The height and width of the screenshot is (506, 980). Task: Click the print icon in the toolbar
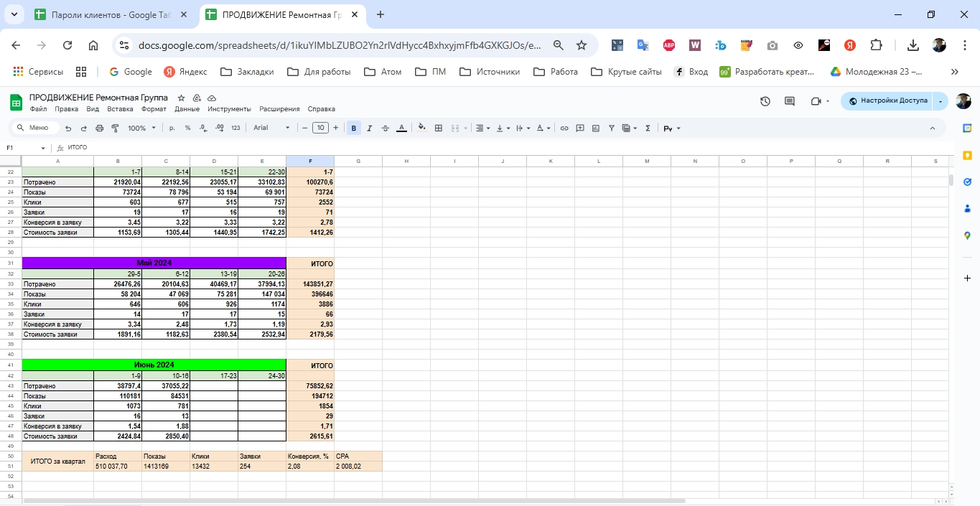click(99, 128)
